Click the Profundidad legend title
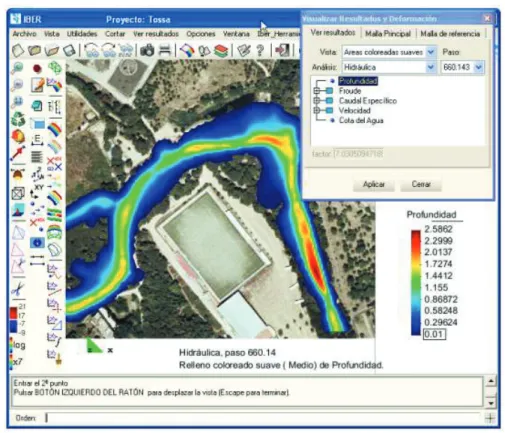The height and width of the screenshot is (433, 505). [x=431, y=215]
